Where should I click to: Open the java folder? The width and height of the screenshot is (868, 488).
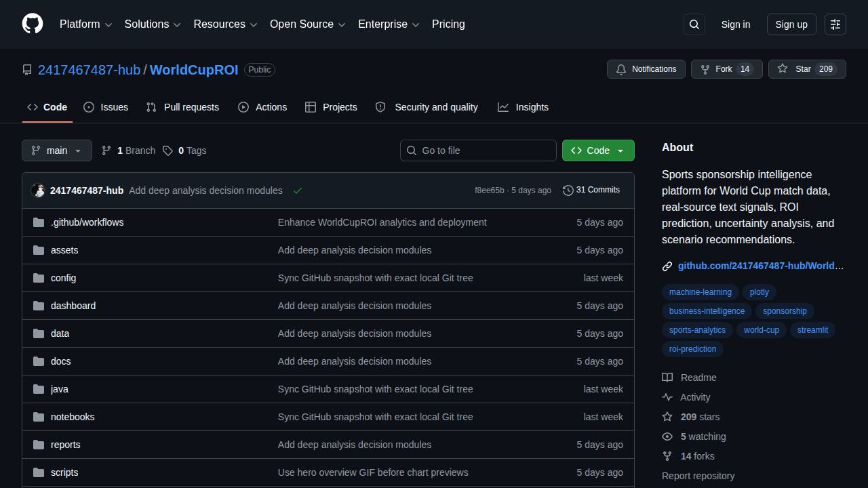click(x=60, y=389)
